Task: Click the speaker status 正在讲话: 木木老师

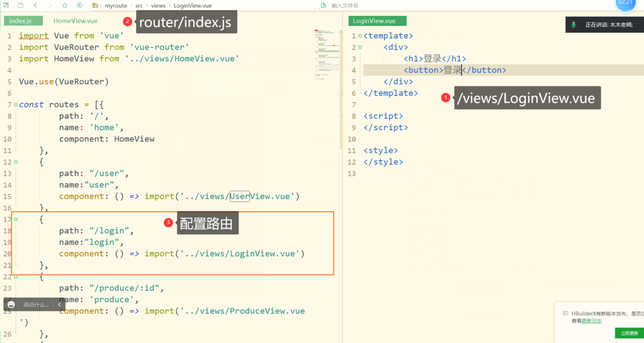Action: [x=609, y=25]
